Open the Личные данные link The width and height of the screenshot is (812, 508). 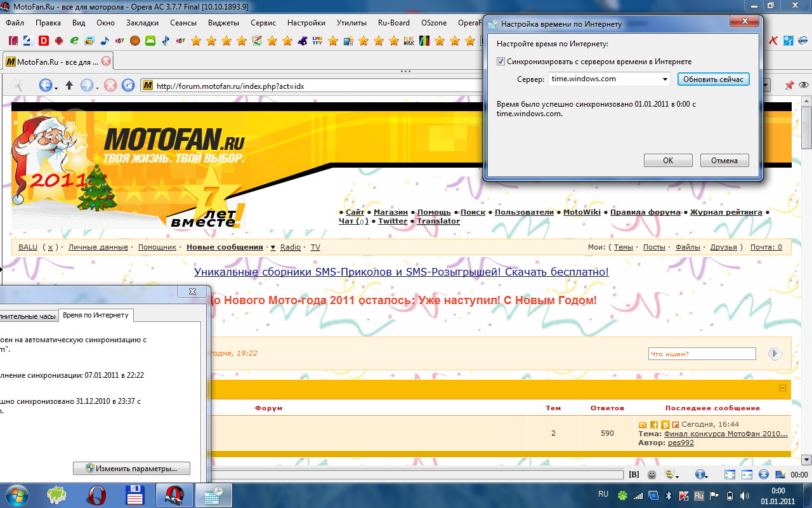(98, 247)
